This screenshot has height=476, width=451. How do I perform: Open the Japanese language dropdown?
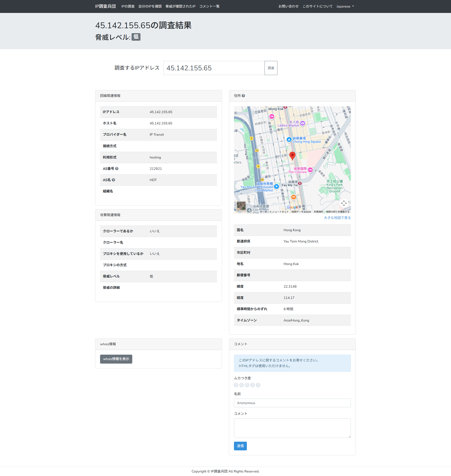345,7
